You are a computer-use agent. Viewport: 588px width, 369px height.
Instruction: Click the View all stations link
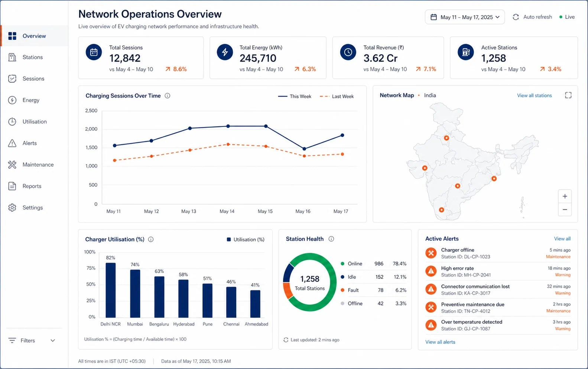click(x=534, y=96)
